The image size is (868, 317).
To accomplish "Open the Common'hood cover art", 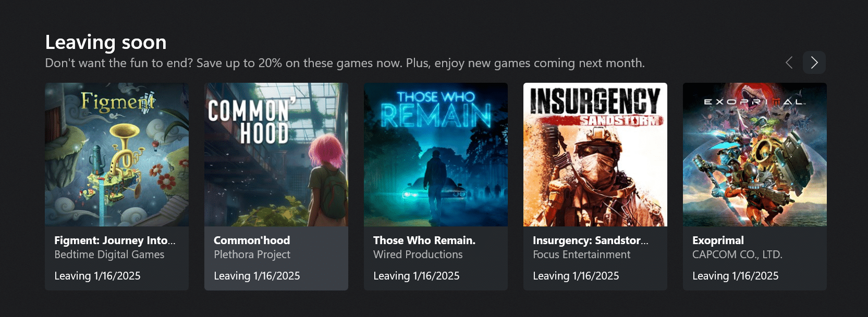I will coord(276,155).
